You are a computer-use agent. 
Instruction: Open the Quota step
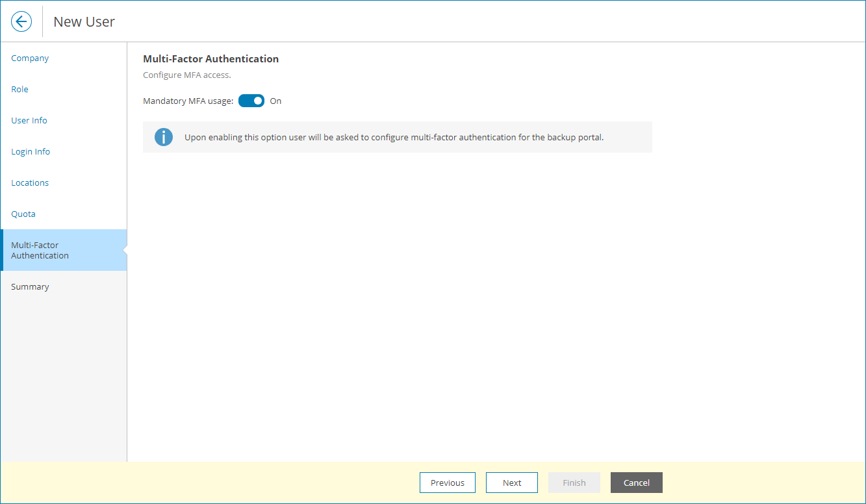(23, 214)
